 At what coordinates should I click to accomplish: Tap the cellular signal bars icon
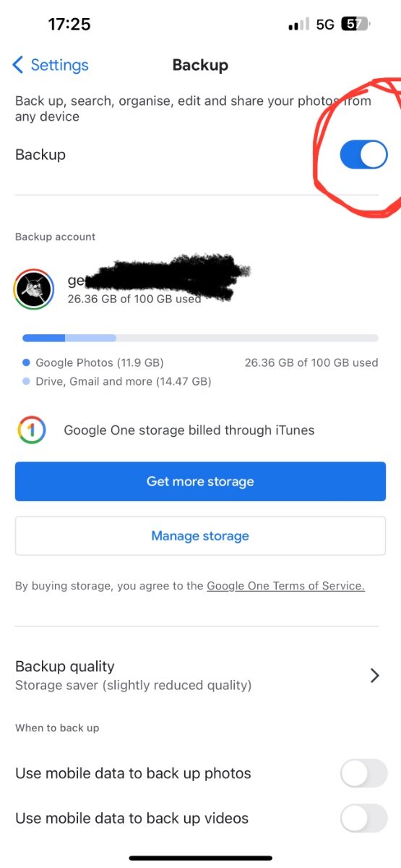pyautogui.click(x=298, y=25)
